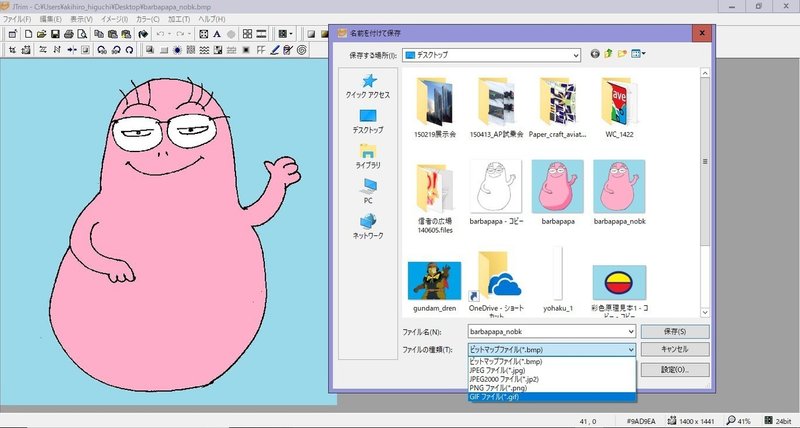Go to ライブラリ in places sidebar
The height and width of the screenshot is (428, 800).
coord(368,157)
